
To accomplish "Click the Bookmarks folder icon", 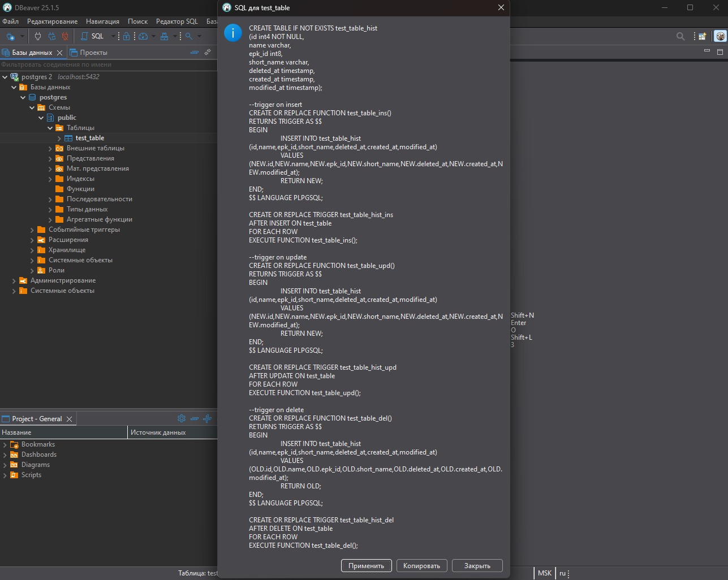I will (x=14, y=444).
